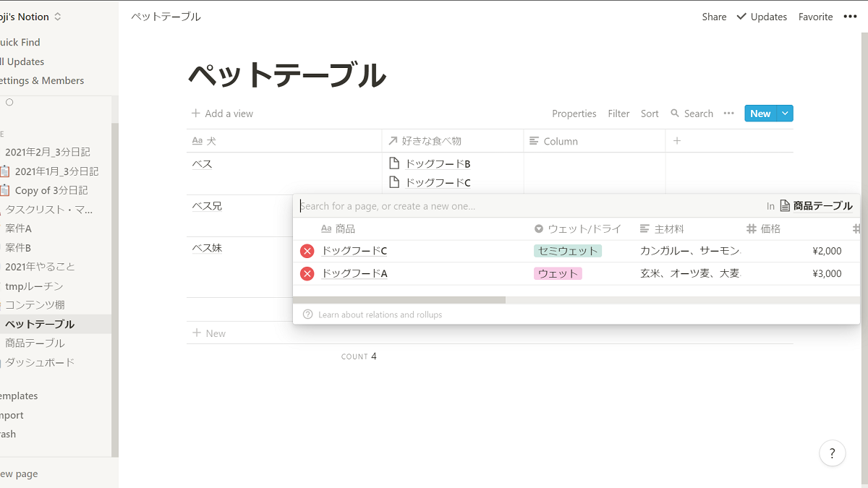Open the workspace switcher chevron
Image resolution: width=868 pixels, height=488 pixels.
point(58,17)
